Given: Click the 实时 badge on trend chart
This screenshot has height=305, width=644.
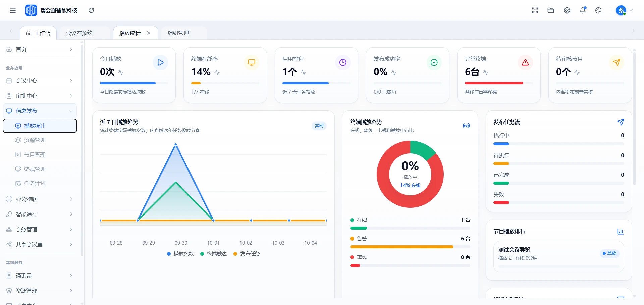Looking at the screenshot, I should [x=319, y=126].
